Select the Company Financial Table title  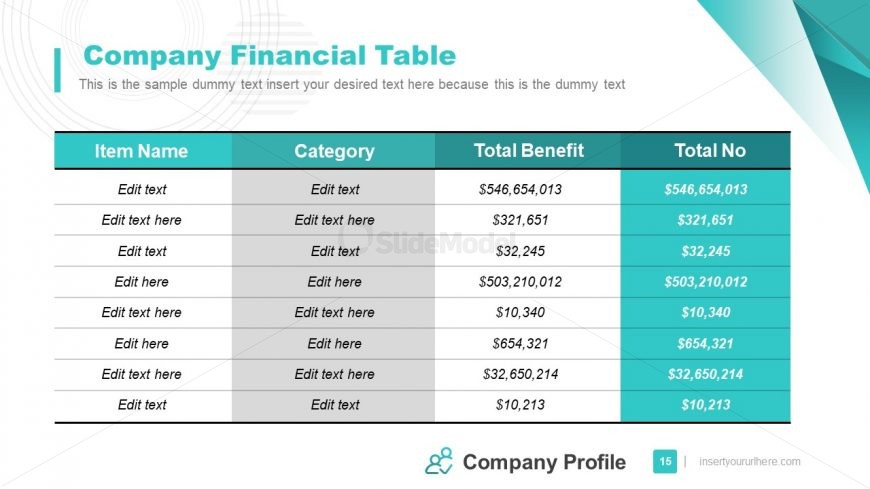tap(269, 55)
